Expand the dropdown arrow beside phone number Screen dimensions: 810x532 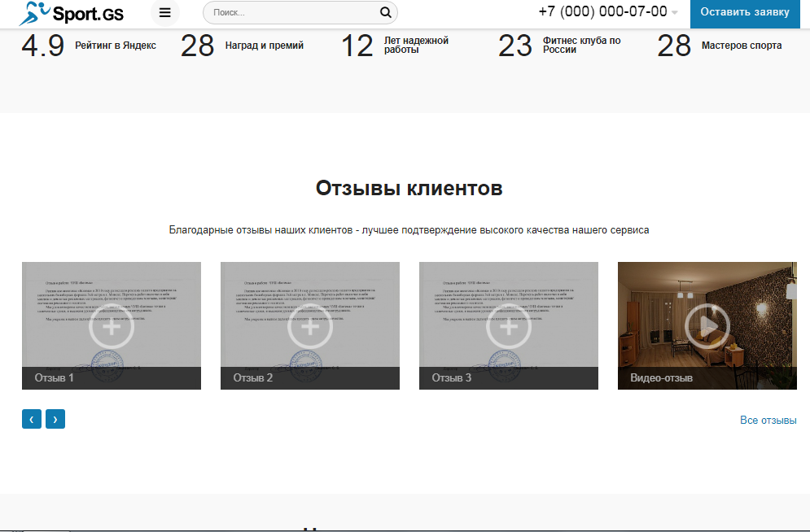click(x=675, y=13)
